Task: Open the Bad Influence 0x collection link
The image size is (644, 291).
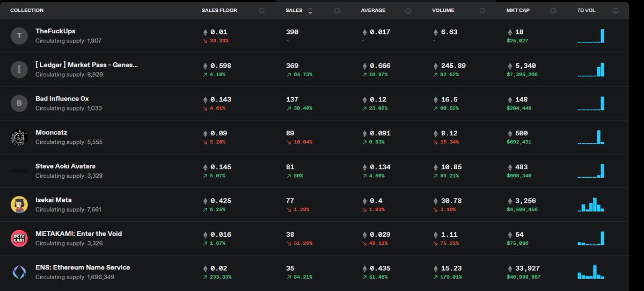Action: pyautogui.click(x=62, y=99)
